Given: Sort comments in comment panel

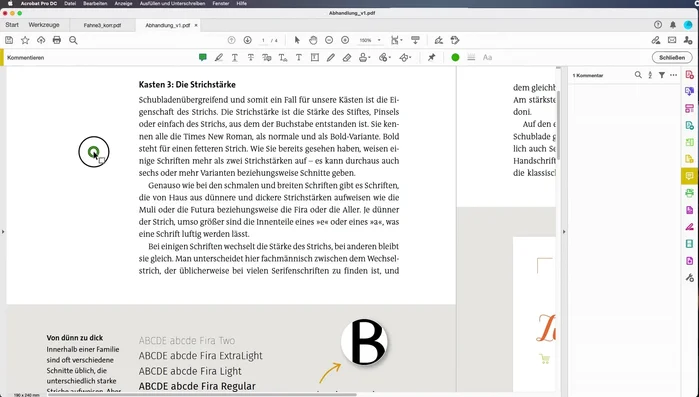Looking at the screenshot, I should pyautogui.click(x=650, y=75).
